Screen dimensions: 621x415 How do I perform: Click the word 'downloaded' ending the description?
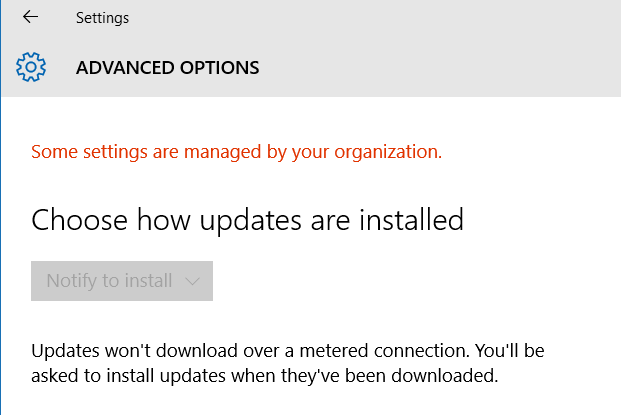[x=444, y=375]
